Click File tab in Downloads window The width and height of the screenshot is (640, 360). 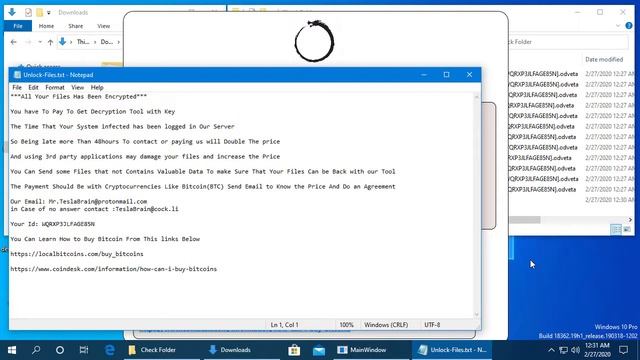pyautogui.click(x=18, y=26)
